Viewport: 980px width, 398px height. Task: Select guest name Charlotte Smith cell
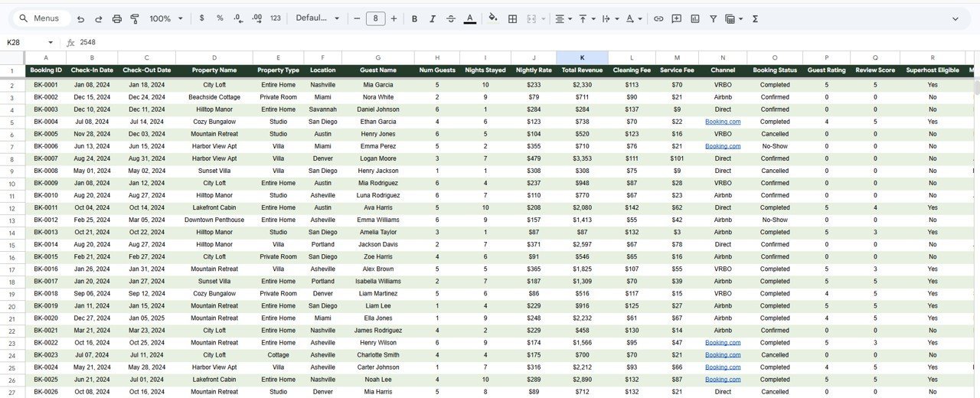pos(378,355)
